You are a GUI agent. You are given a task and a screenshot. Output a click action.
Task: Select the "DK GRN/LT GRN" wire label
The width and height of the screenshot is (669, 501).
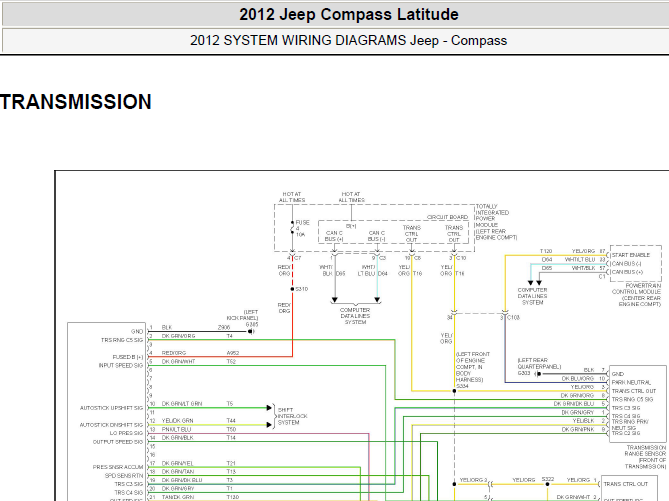pos(182,404)
